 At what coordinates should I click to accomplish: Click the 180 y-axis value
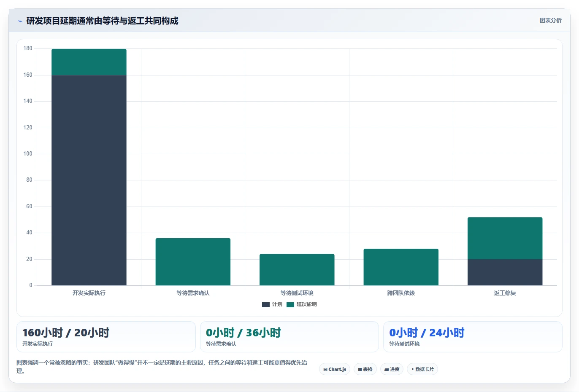coord(28,48)
